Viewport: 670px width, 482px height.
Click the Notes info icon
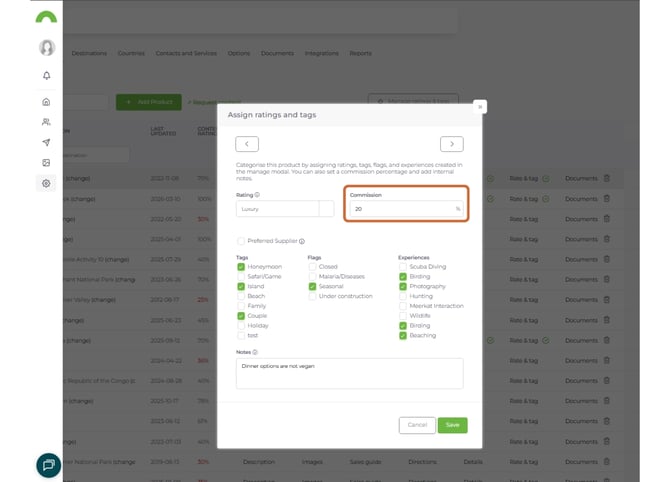tap(255, 352)
